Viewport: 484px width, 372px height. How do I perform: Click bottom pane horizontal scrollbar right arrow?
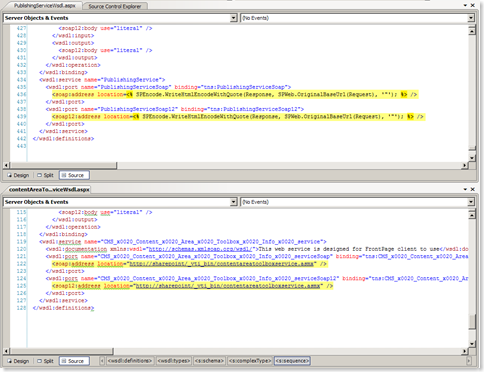[x=465, y=351]
